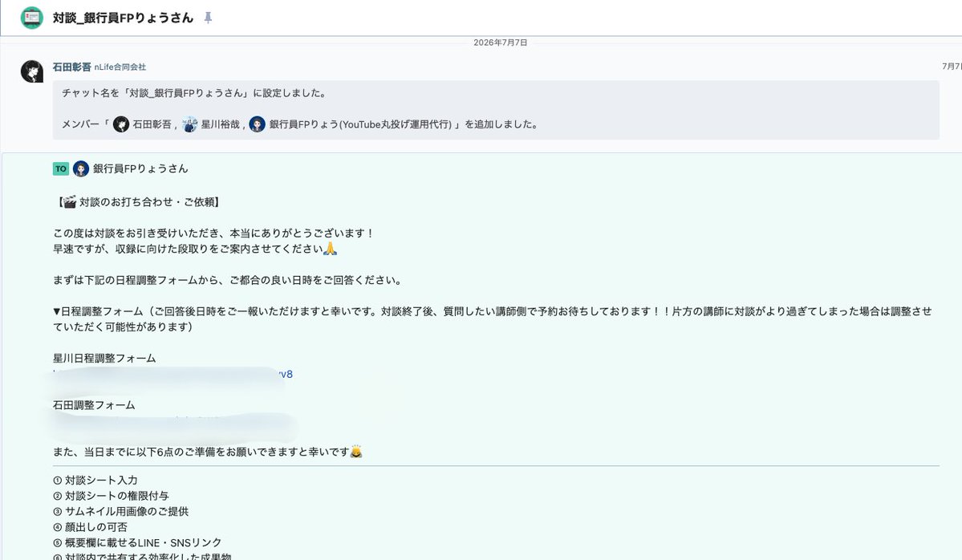The image size is (962, 560).
Task: Click list item ④ 顔出しの可否
Action: [90, 527]
